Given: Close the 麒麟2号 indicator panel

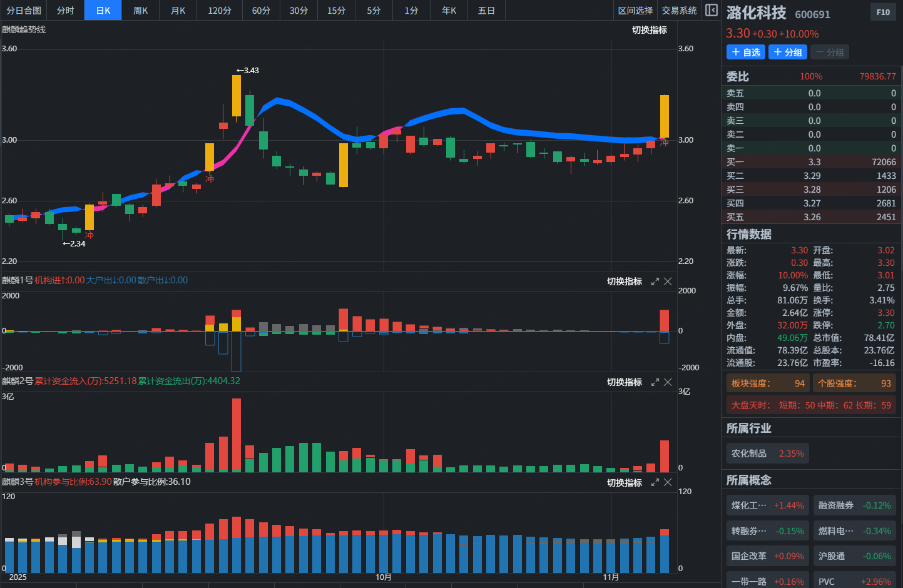Looking at the screenshot, I should tap(668, 382).
